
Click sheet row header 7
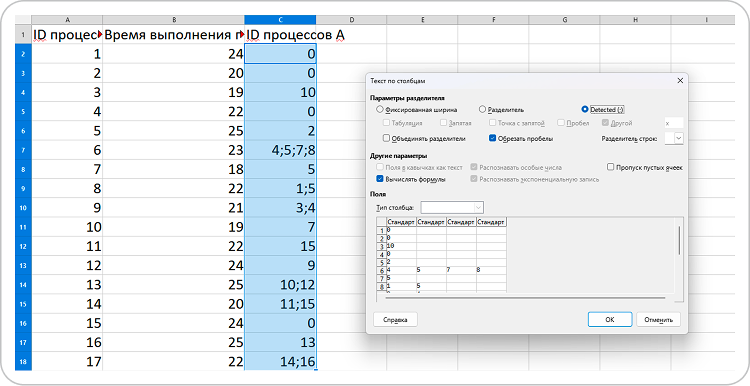[x=23, y=150]
